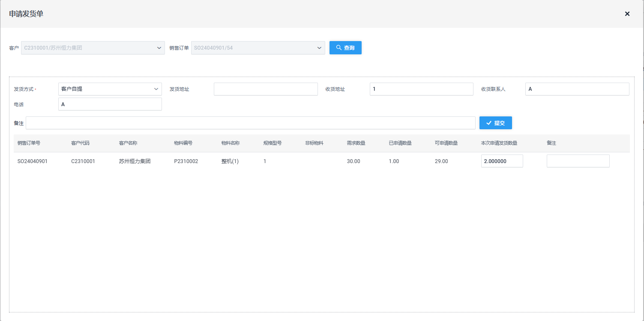This screenshot has width=644, height=321.
Task: Click the table row's 备注 input box
Action: click(578, 161)
